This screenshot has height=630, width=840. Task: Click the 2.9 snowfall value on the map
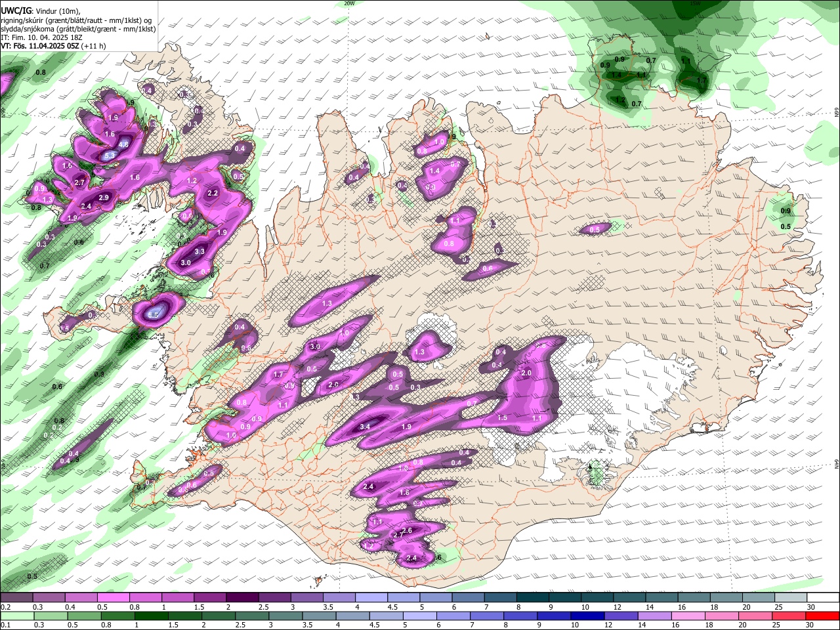[x=104, y=198]
